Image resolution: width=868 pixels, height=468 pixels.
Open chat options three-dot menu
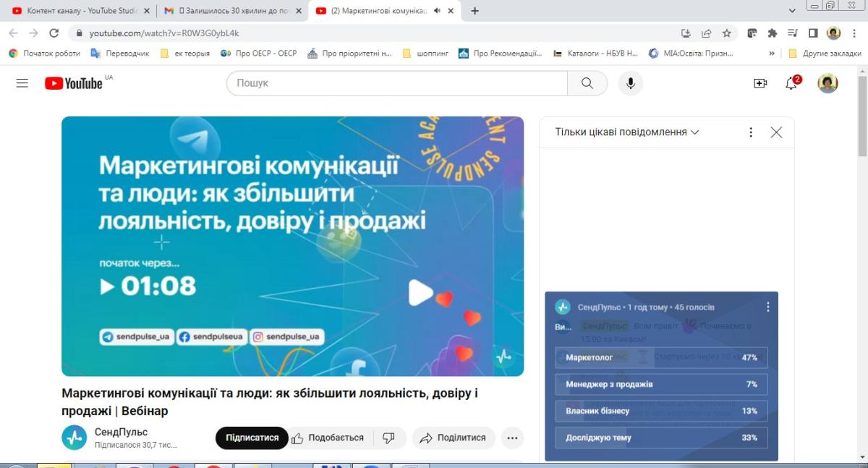751,132
